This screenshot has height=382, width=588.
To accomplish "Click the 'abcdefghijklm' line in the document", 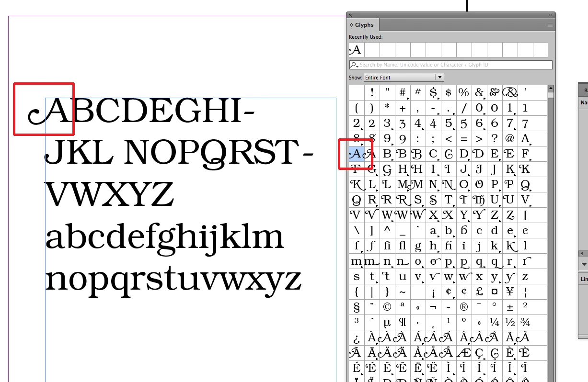I will coord(164,239).
